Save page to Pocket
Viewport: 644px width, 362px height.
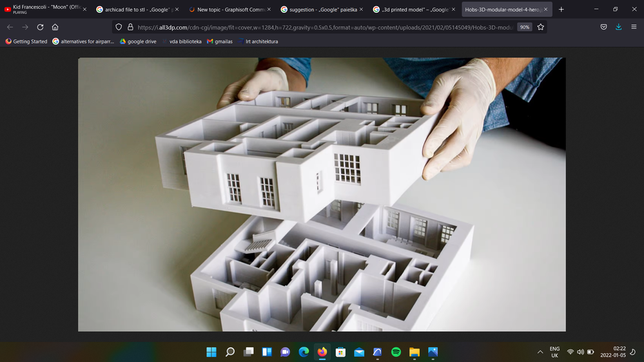(603, 27)
